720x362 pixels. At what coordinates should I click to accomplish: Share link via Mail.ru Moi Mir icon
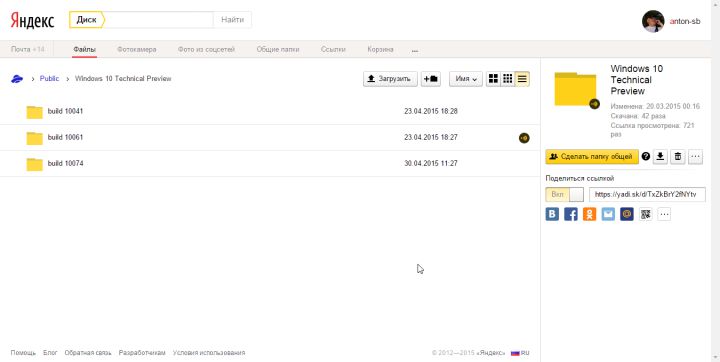point(627,214)
